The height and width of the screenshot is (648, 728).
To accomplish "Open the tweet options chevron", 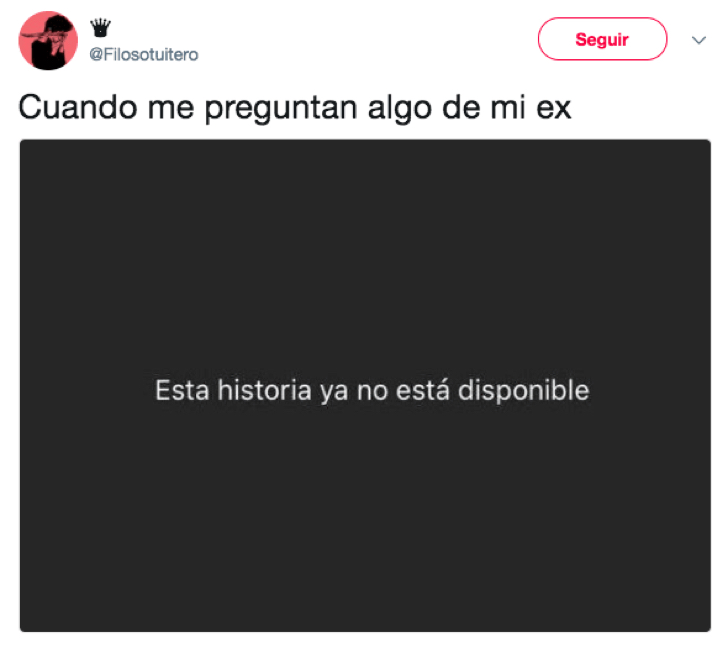I will 699,40.
